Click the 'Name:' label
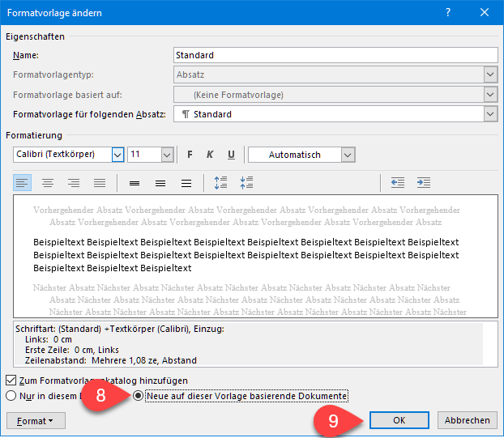The image size is (504, 438). (x=26, y=55)
